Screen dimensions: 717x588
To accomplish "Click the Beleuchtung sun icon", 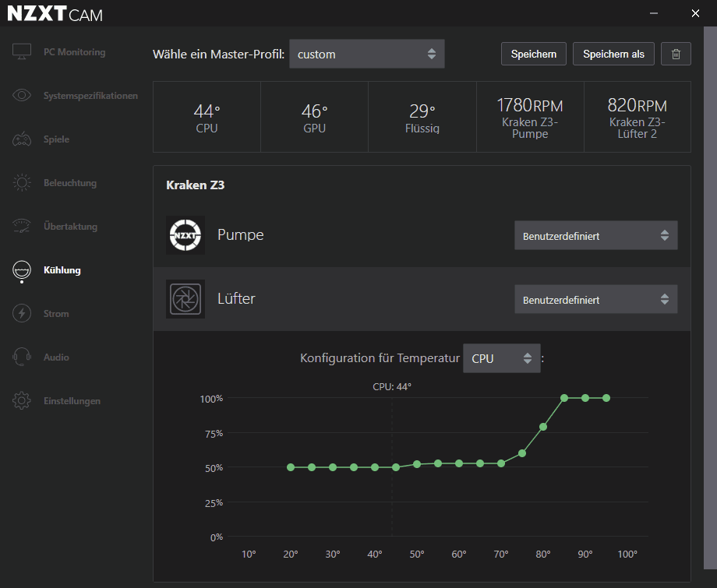I will (22, 182).
